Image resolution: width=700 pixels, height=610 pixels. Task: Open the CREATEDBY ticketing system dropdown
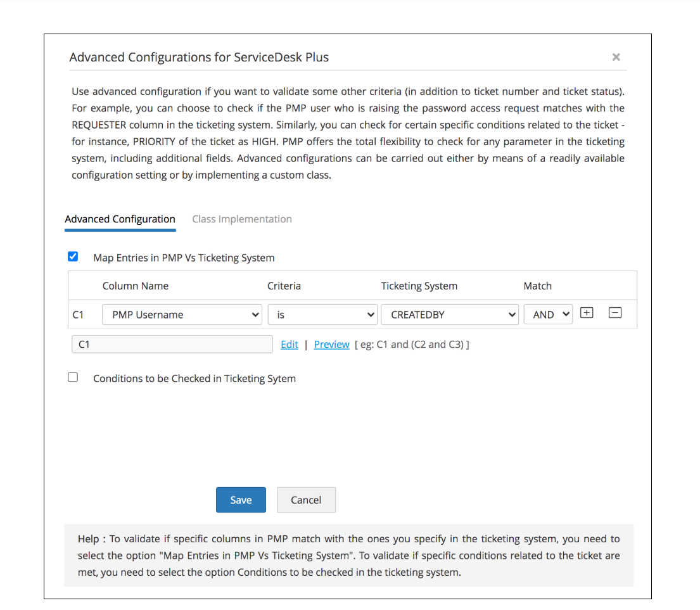point(450,315)
